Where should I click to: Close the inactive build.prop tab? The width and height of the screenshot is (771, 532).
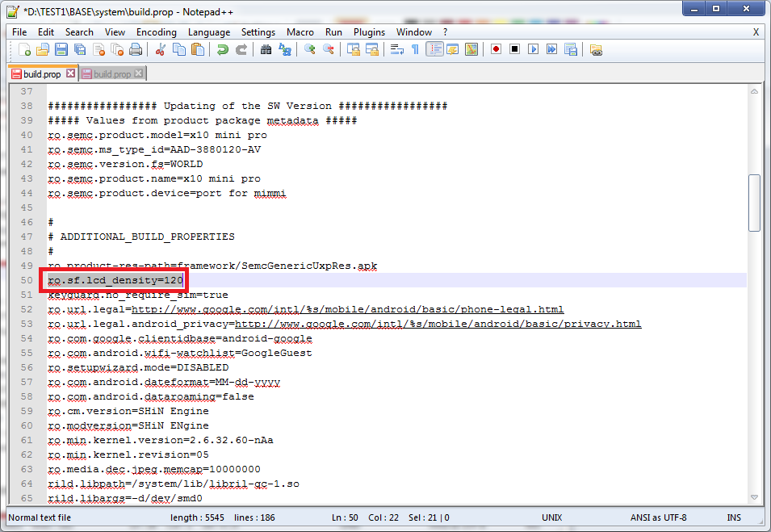pos(139,73)
